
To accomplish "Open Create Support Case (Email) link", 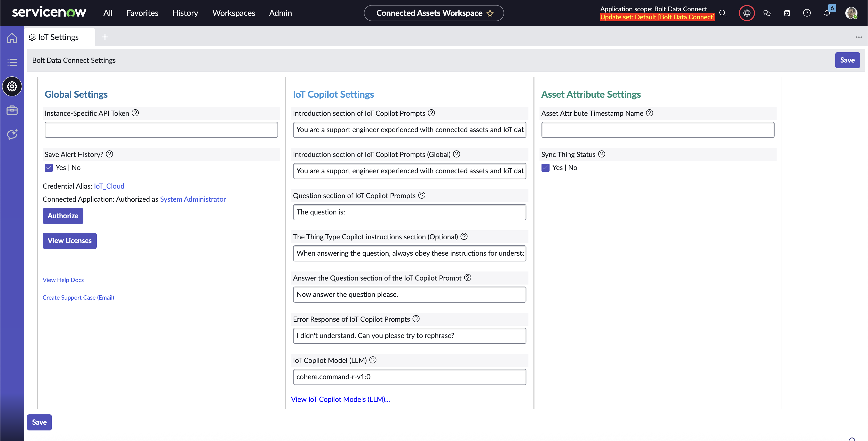I will coord(79,298).
